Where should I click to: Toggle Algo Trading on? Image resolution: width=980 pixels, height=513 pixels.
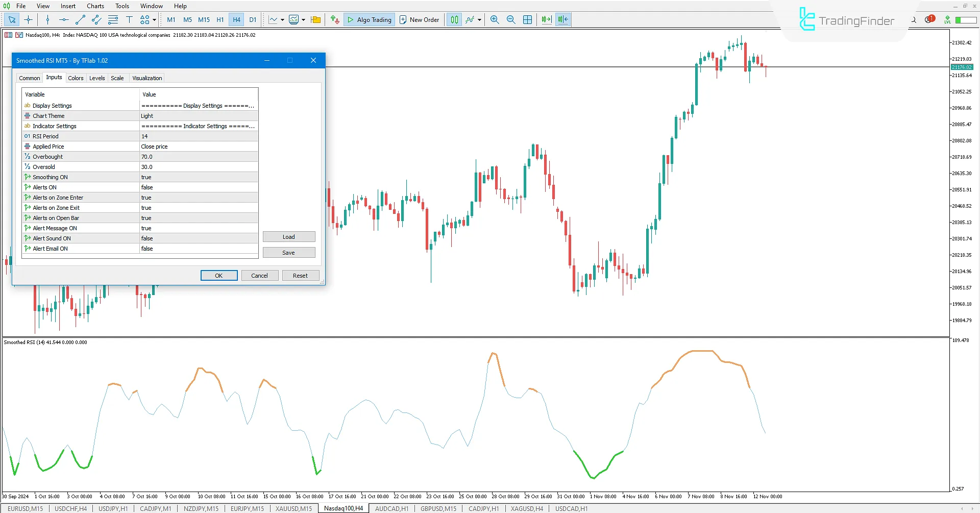(369, 19)
